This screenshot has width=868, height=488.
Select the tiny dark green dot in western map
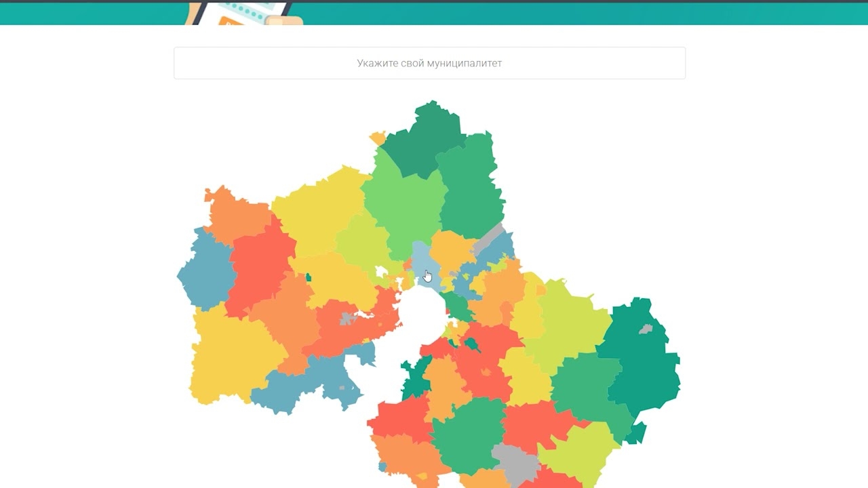click(309, 277)
